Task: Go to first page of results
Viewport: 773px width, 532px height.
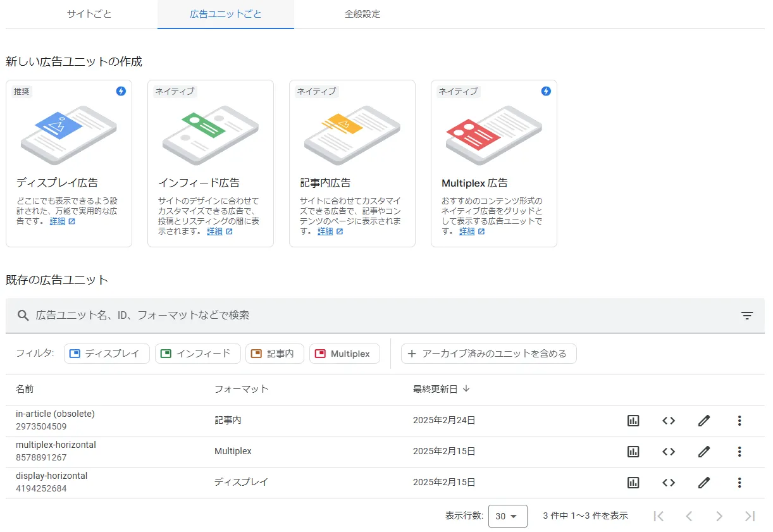Action: (659, 516)
